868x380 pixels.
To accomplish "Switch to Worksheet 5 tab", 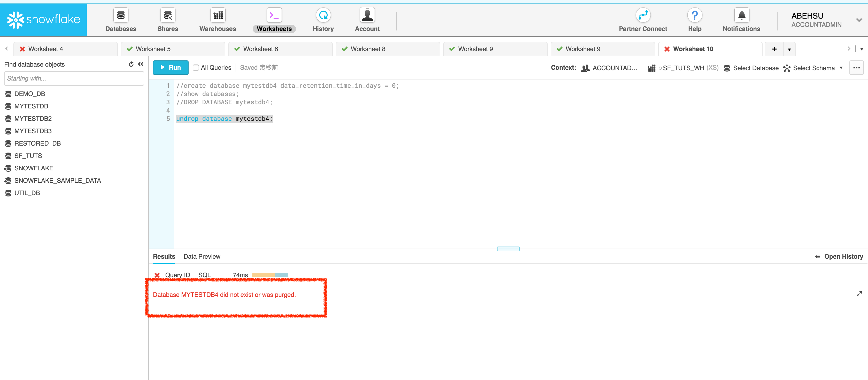I will 173,49.
